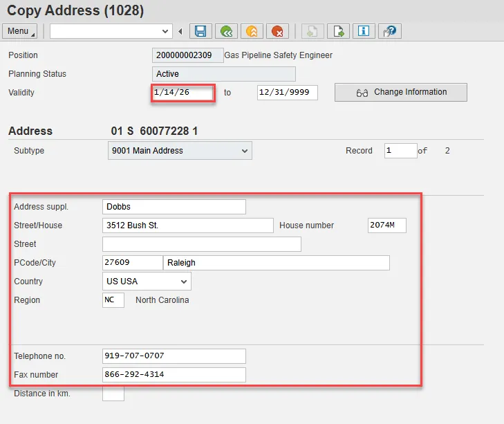Click the green Back arrow icon
This screenshot has height=424, width=504.
click(226, 31)
